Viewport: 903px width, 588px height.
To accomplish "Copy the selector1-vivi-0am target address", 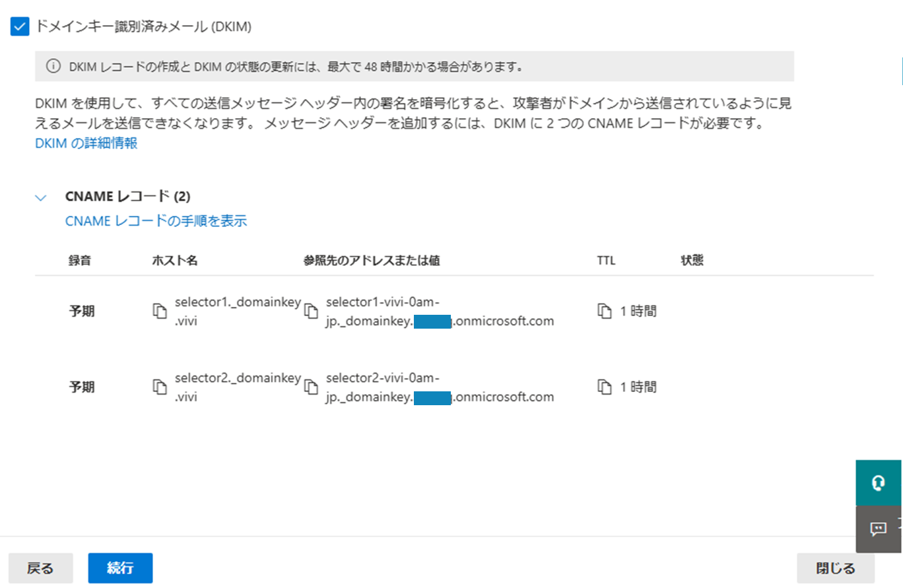I will click(x=310, y=311).
